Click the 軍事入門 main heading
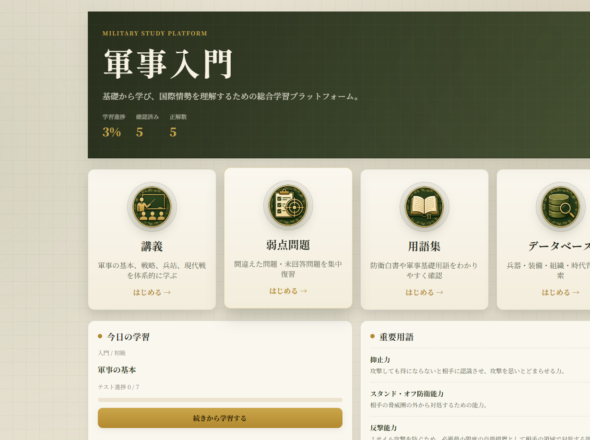 click(168, 64)
